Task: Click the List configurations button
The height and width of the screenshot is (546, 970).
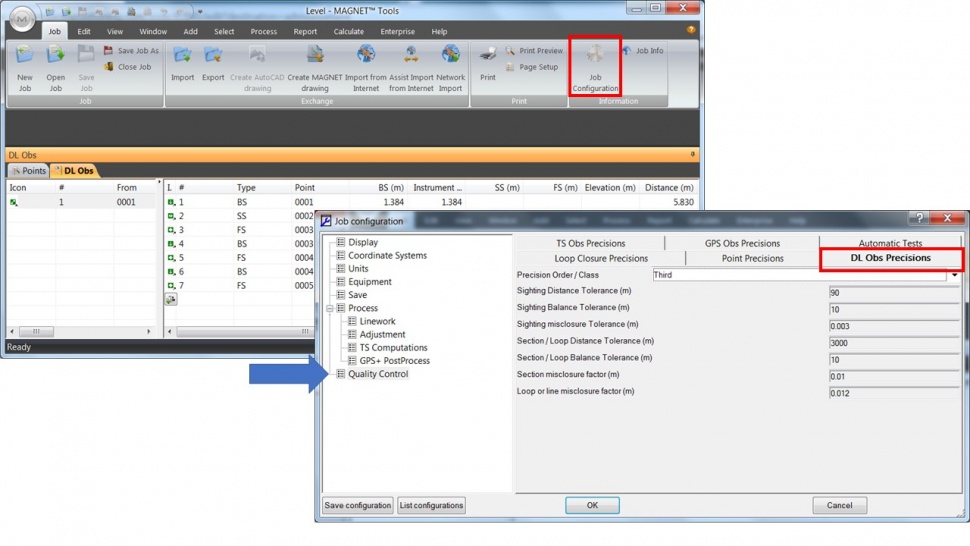Action: pos(431,506)
